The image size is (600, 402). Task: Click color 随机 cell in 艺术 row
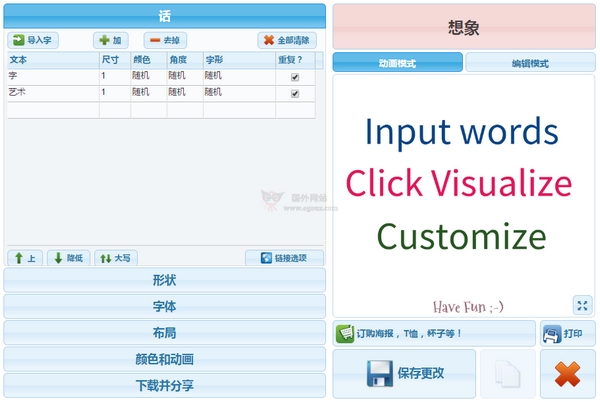(x=149, y=93)
